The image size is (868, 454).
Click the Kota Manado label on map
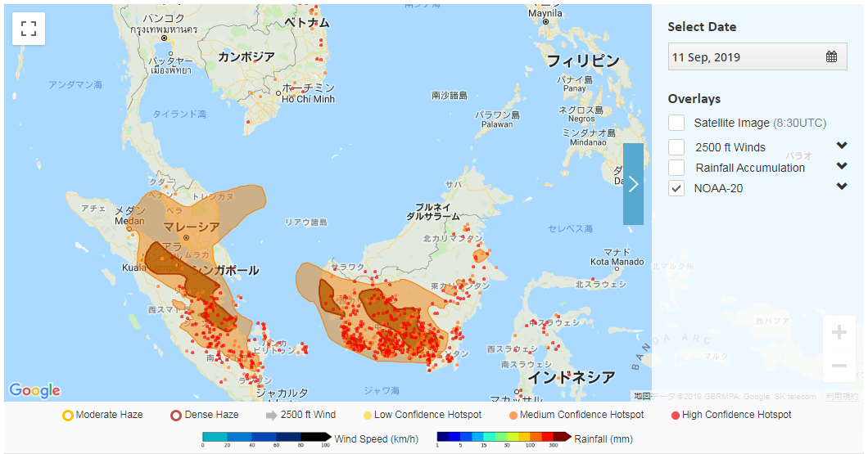(x=617, y=262)
